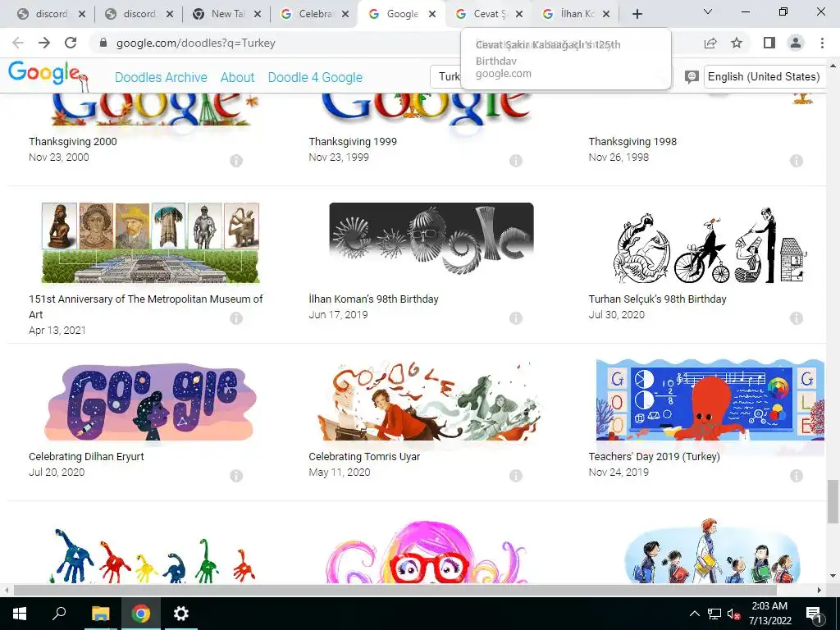Open Settings gear in taskbar

point(181,614)
